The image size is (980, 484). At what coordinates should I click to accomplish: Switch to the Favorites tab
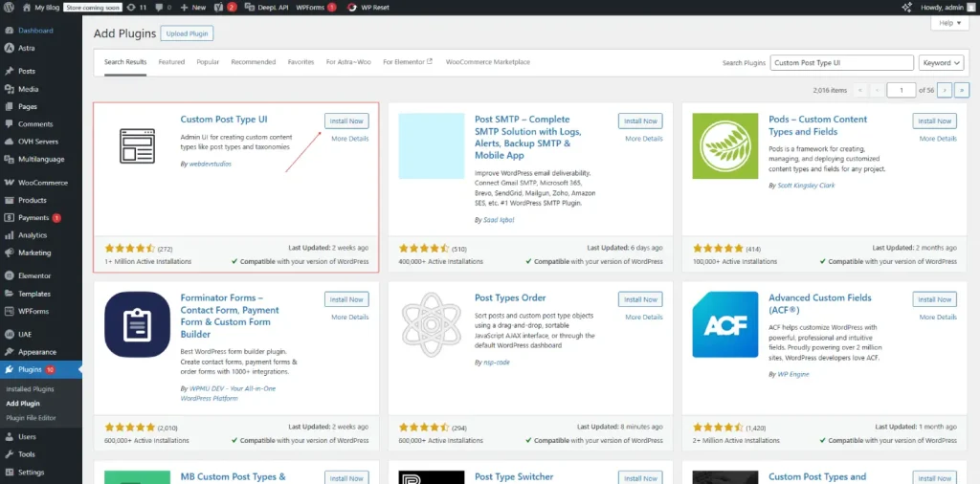point(301,62)
